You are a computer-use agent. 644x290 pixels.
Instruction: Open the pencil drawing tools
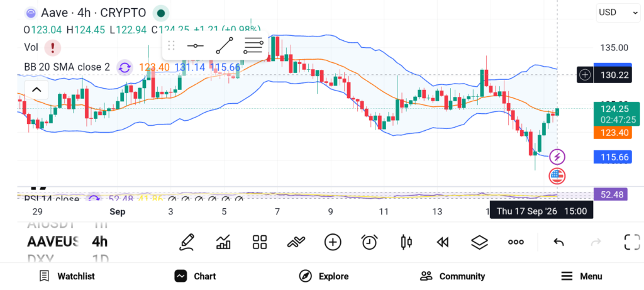(x=187, y=242)
